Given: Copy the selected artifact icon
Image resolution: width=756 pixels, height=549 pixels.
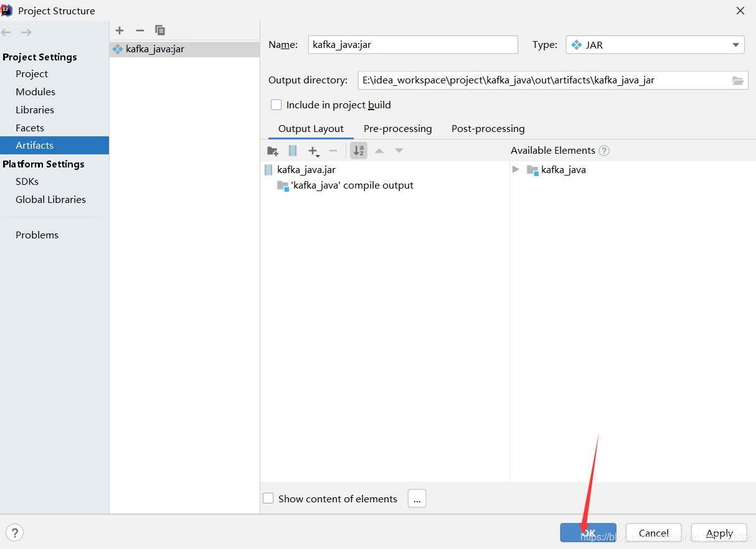Looking at the screenshot, I should (x=160, y=30).
